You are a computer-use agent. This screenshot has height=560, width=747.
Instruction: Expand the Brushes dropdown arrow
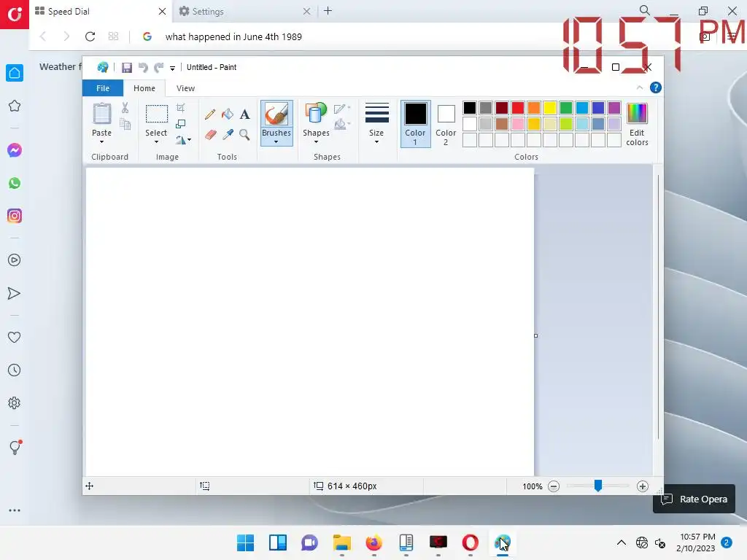pyautogui.click(x=276, y=142)
